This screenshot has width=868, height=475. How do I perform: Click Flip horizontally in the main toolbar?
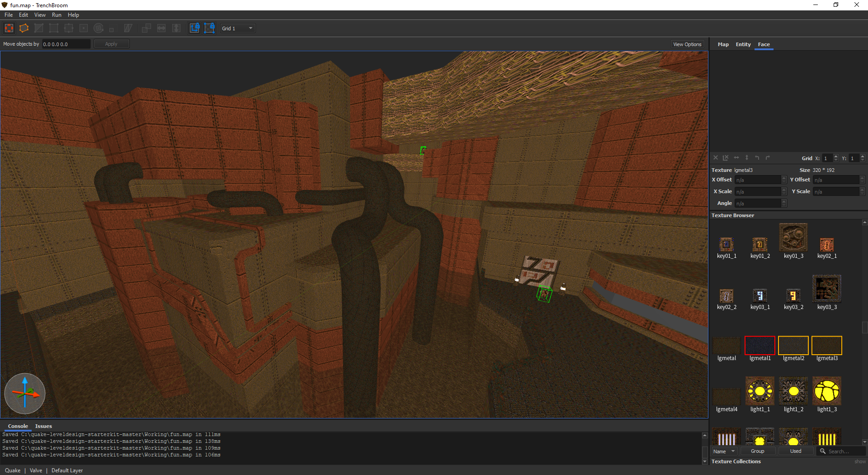(161, 28)
